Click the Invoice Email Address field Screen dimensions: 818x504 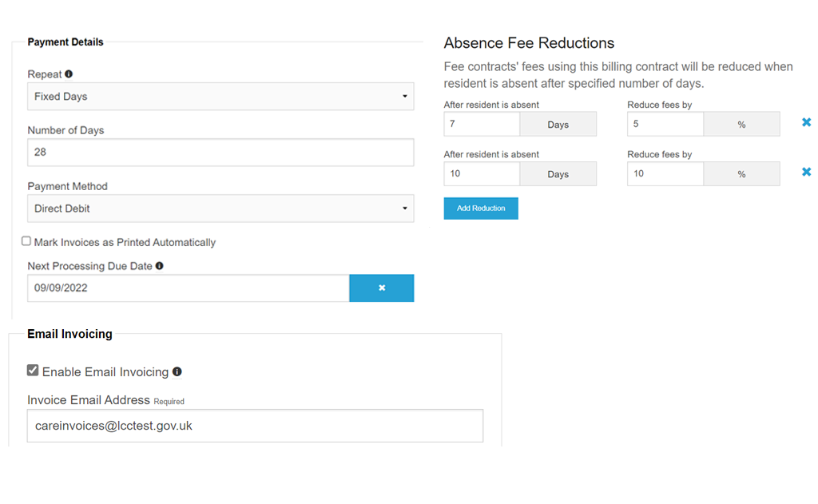click(x=255, y=426)
